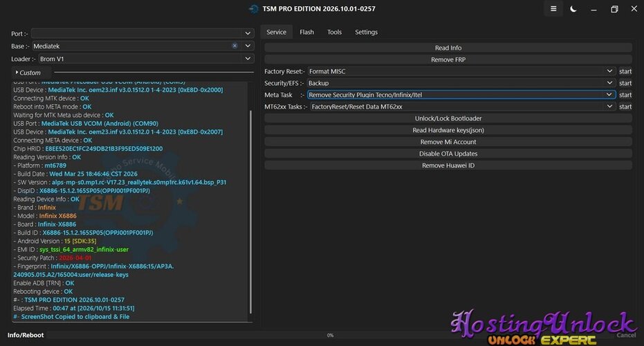Switch to the Settings tab
The image size is (644, 346).
coord(367,32)
